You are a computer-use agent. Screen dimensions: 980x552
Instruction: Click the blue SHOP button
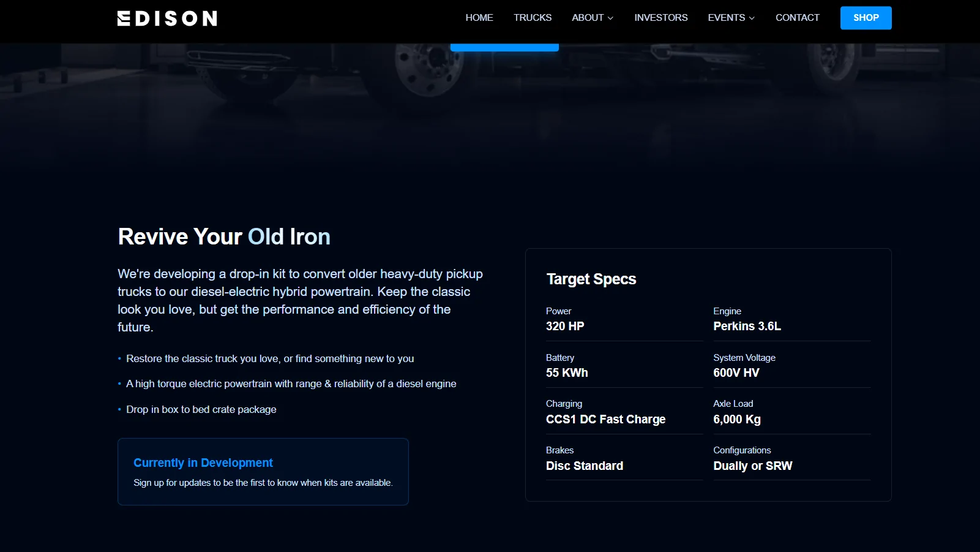865,18
